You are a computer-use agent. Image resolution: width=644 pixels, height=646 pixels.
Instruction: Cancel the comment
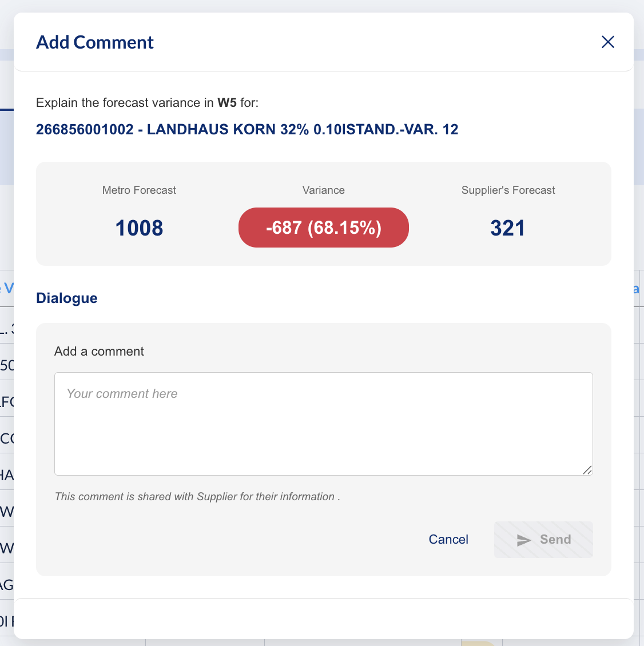coord(448,539)
